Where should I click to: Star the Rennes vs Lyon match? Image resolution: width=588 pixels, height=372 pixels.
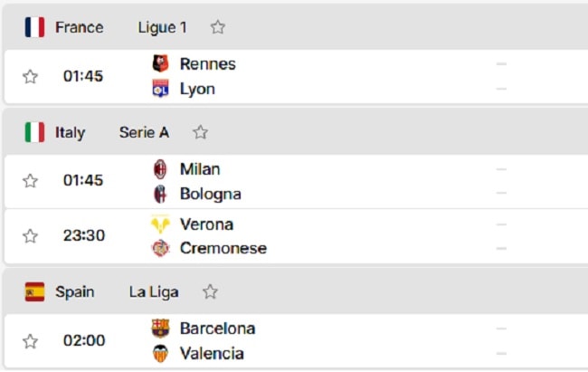click(30, 77)
